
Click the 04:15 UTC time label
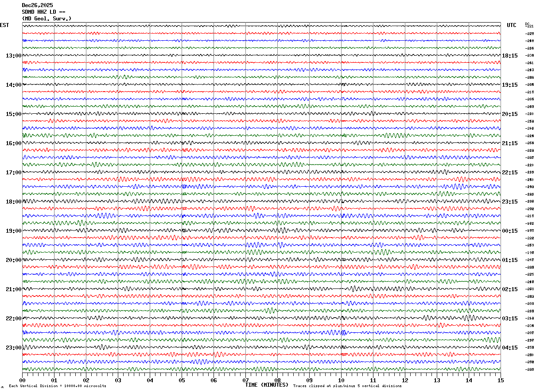tap(510, 348)
